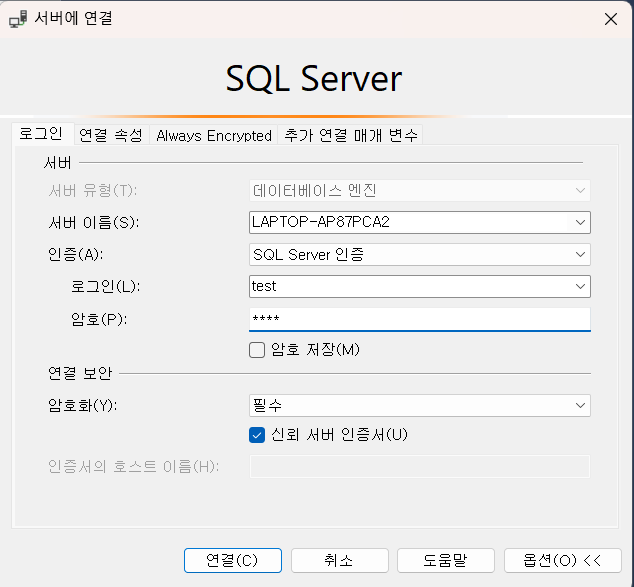Click the 로그인(L) label

(x=106, y=287)
